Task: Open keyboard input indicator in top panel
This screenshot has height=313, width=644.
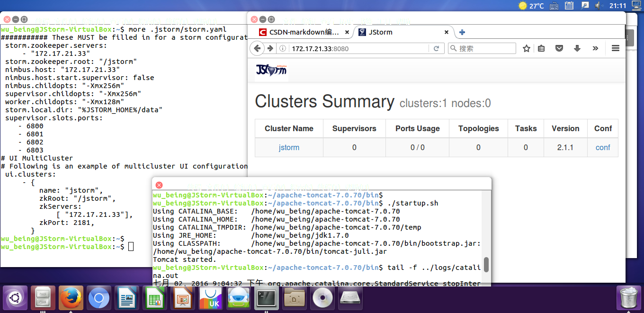Action: [x=554, y=6]
